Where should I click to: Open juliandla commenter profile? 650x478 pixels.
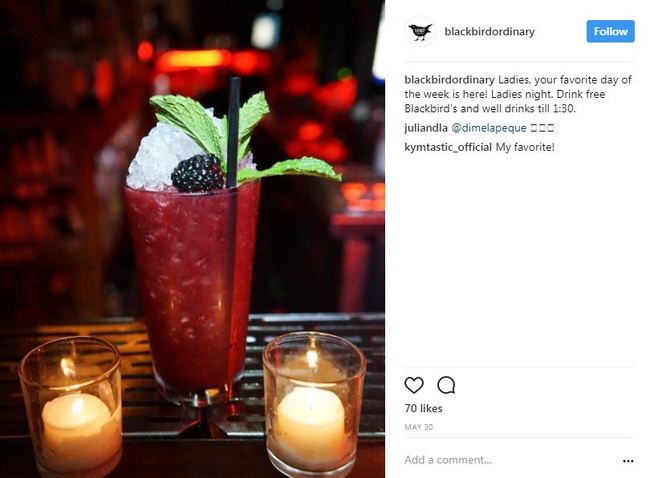point(426,128)
